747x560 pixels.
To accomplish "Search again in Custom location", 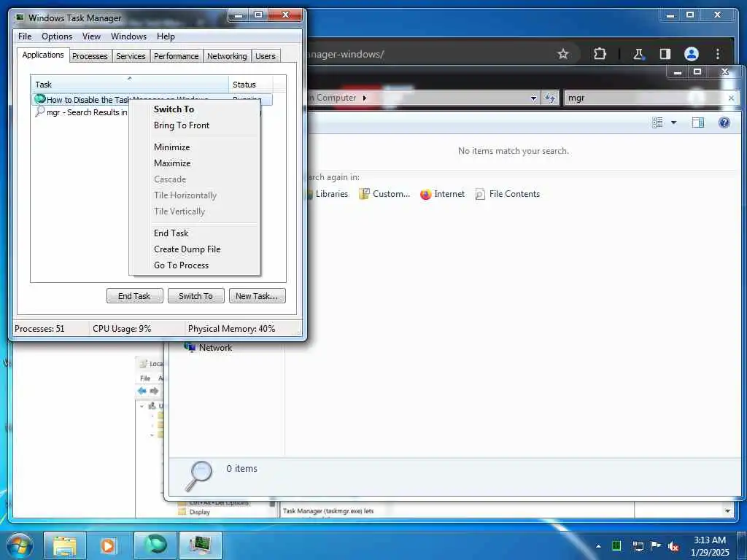I will coord(384,194).
